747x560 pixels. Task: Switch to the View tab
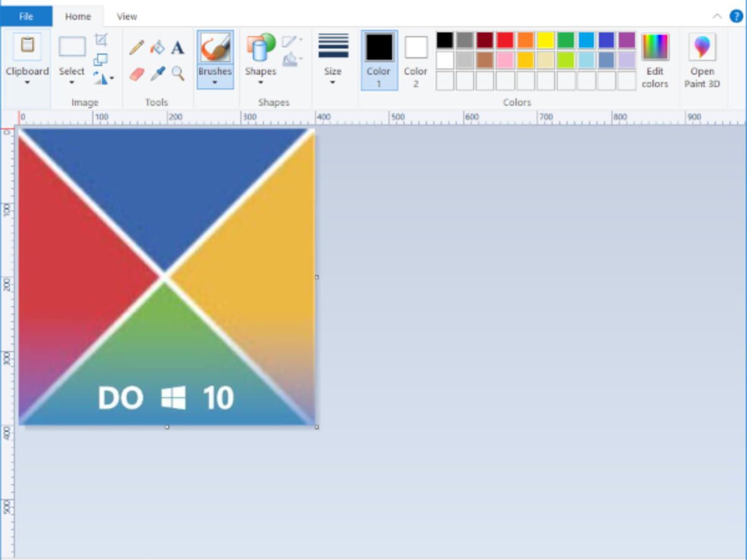point(127,17)
